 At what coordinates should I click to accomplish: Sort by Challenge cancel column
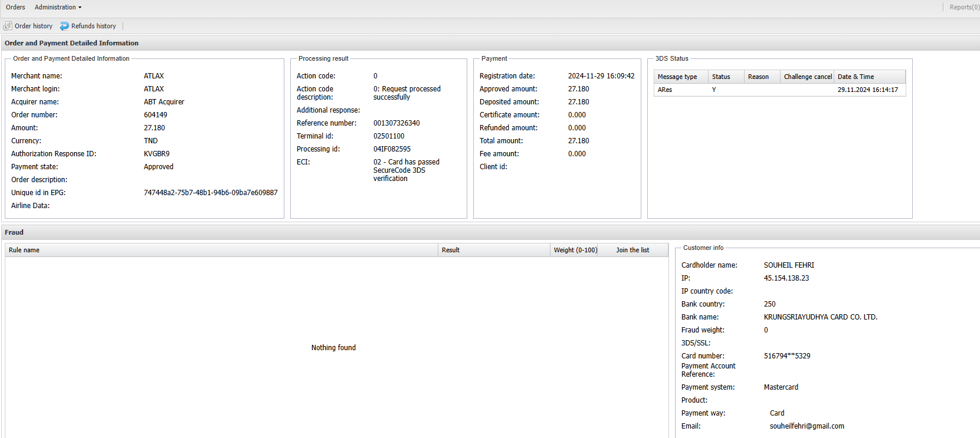tap(807, 77)
